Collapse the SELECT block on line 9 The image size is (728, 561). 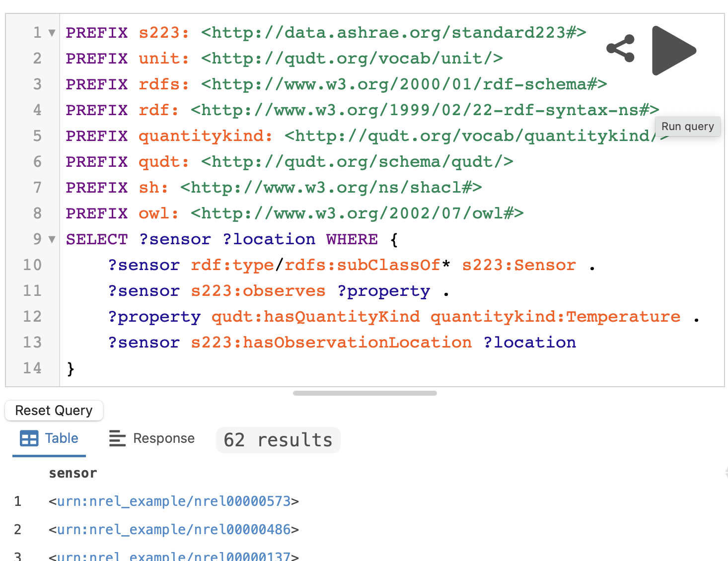coord(52,240)
